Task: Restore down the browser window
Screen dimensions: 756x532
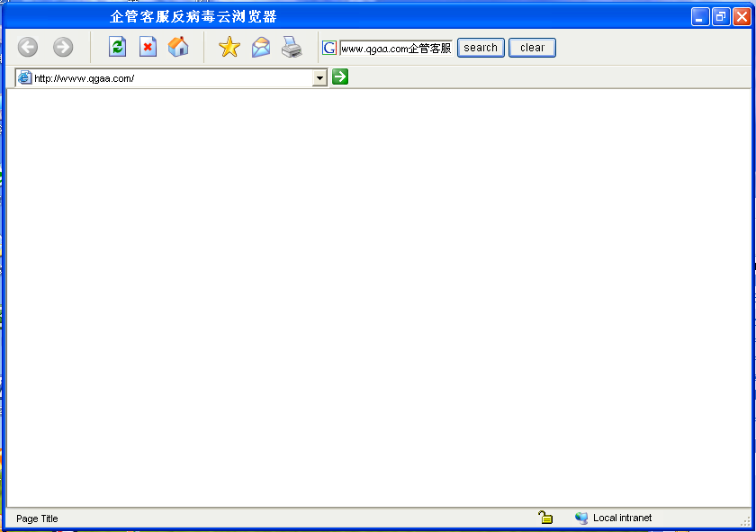Action: pyautogui.click(x=721, y=17)
